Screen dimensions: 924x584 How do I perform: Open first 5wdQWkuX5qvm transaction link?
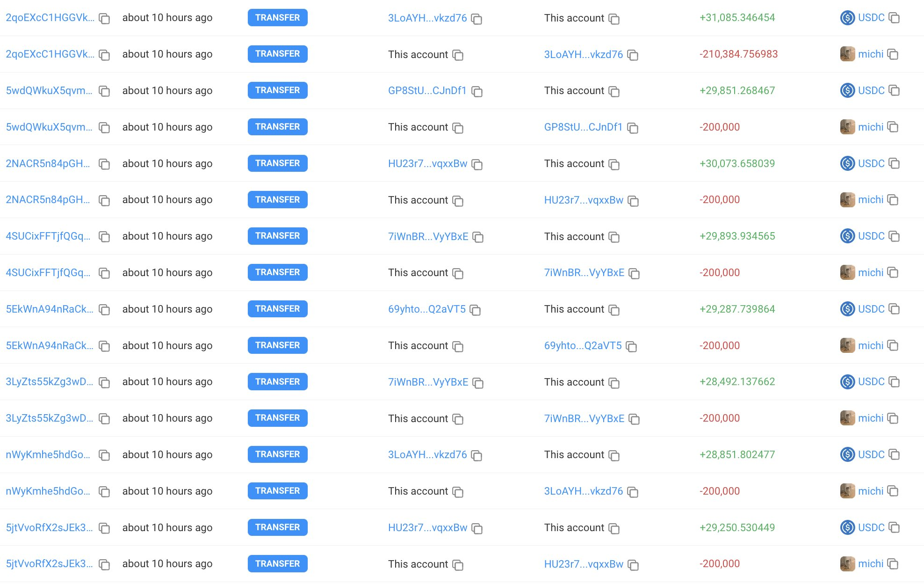[49, 90]
